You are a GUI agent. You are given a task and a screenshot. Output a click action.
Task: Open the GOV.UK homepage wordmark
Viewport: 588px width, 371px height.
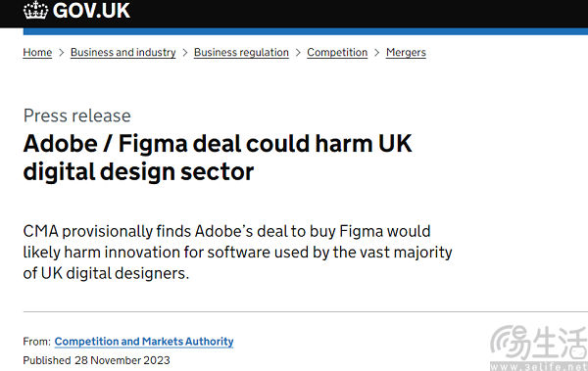(x=91, y=11)
